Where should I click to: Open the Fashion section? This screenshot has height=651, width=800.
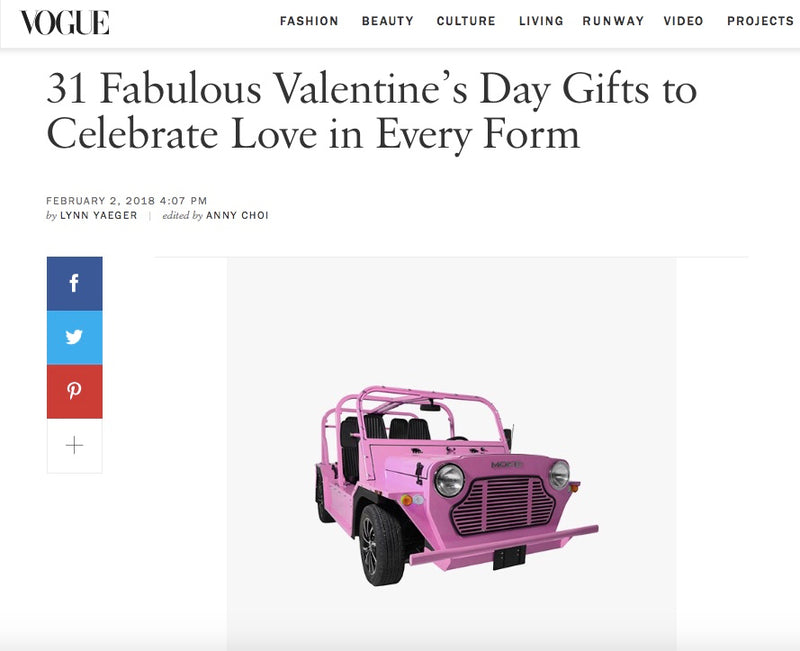(x=309, y=21)
